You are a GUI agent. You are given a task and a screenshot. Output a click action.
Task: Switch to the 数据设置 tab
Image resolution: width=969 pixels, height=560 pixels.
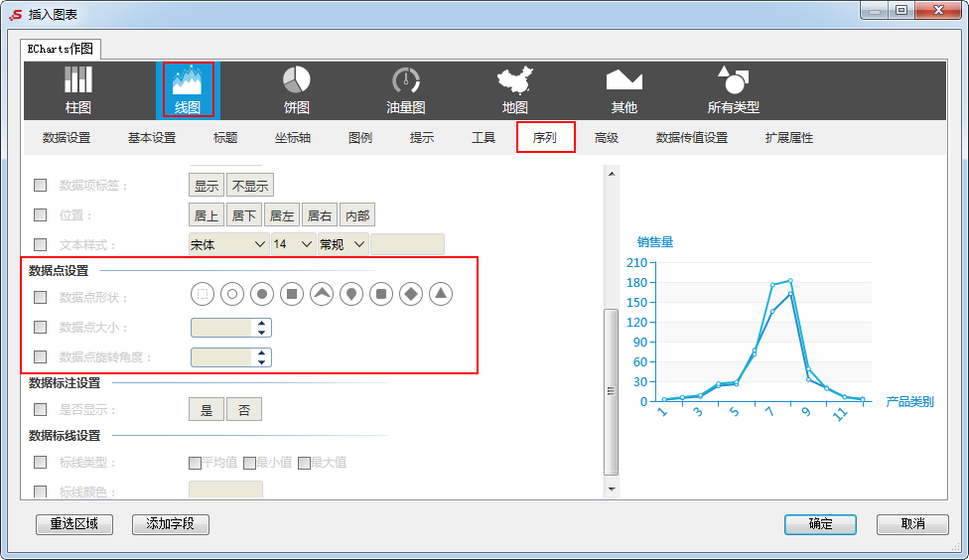coord(67,138)
